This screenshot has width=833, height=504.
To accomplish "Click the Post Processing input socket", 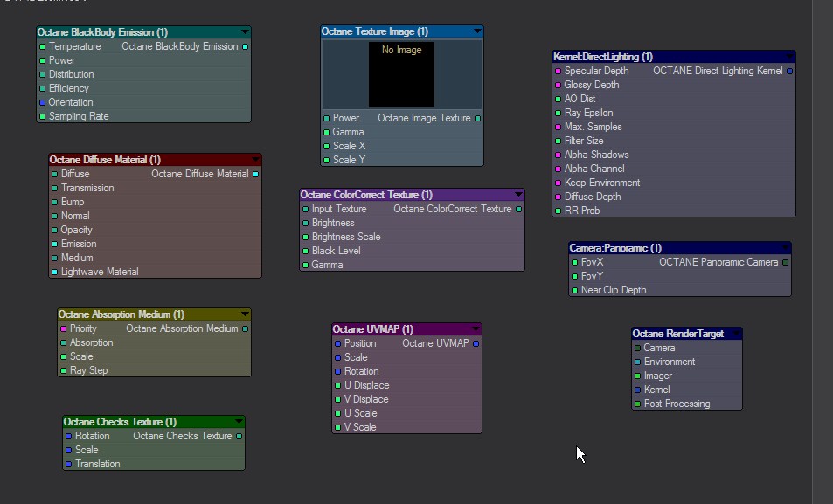I will [x=637, y=404].
